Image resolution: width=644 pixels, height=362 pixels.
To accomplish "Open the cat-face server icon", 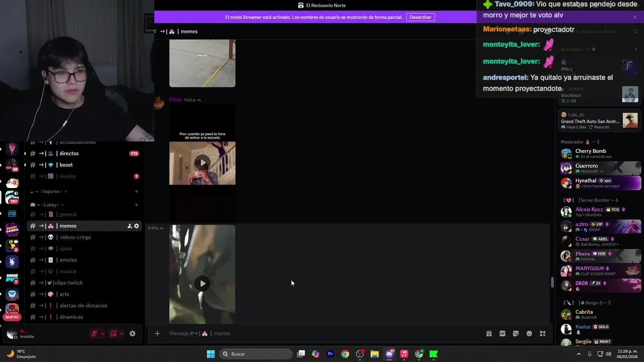I will [12, 183].
